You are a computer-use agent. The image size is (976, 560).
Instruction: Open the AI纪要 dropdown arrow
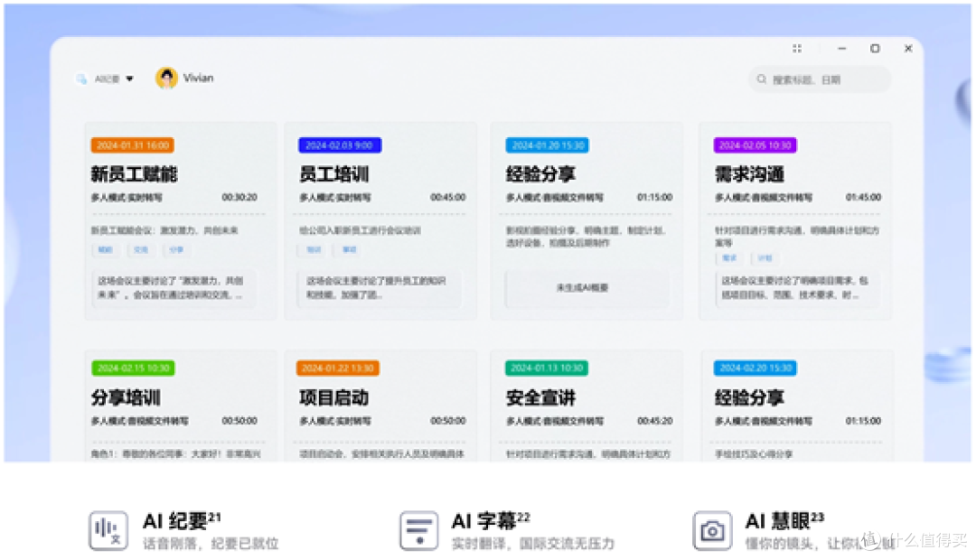coord(129,79)
